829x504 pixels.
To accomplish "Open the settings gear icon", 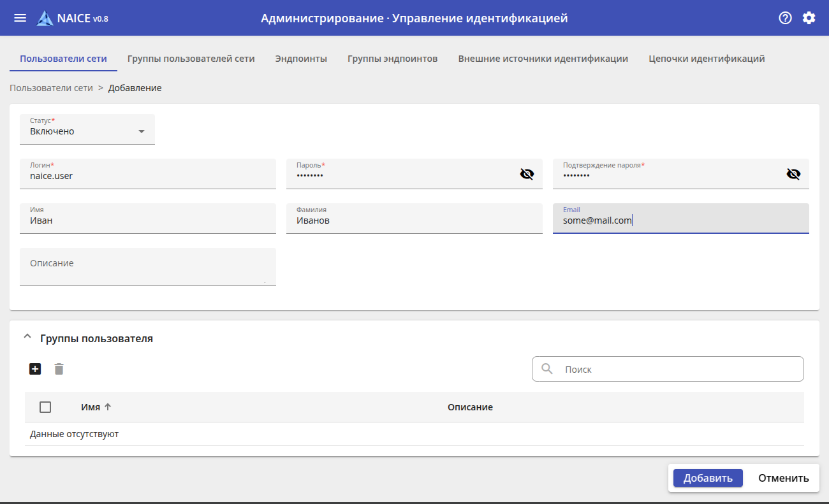I will point(809,18).
